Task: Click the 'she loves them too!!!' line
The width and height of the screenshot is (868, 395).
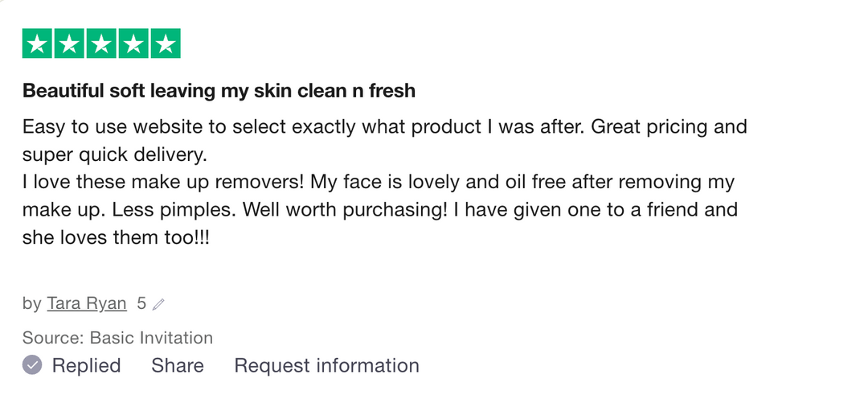Action: point(116,238)
